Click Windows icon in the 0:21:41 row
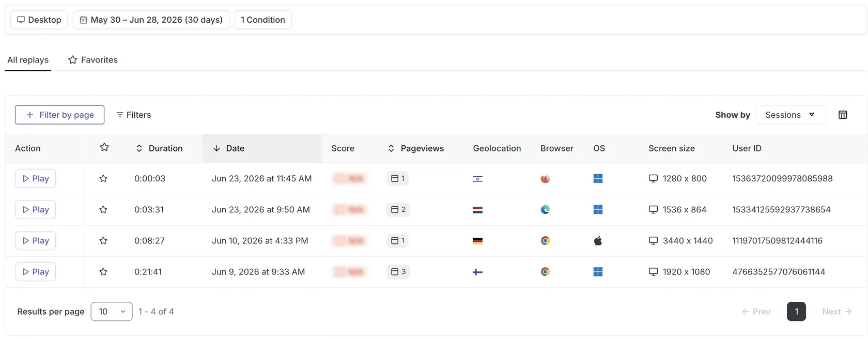 point(598,272)
